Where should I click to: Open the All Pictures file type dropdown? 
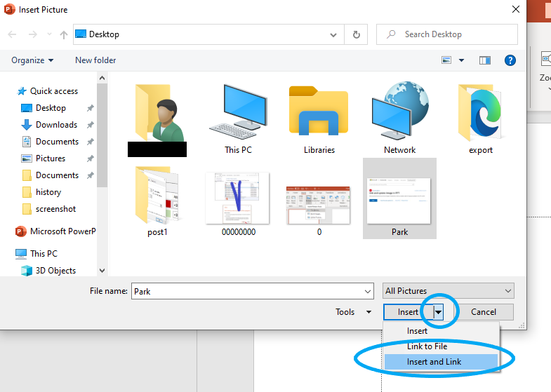click(448, 291)
